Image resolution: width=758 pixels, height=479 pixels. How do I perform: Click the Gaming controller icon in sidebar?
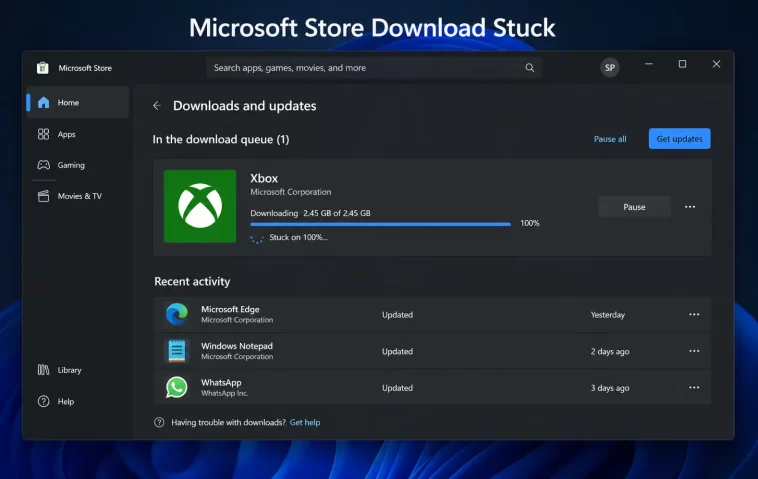tap(44, 165)
